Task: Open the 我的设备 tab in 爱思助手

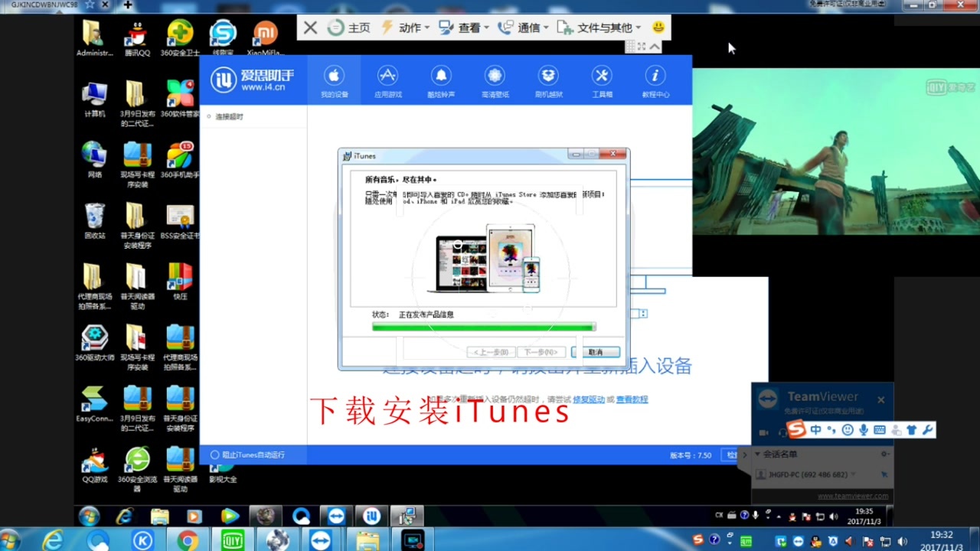Action: (334, 81)
